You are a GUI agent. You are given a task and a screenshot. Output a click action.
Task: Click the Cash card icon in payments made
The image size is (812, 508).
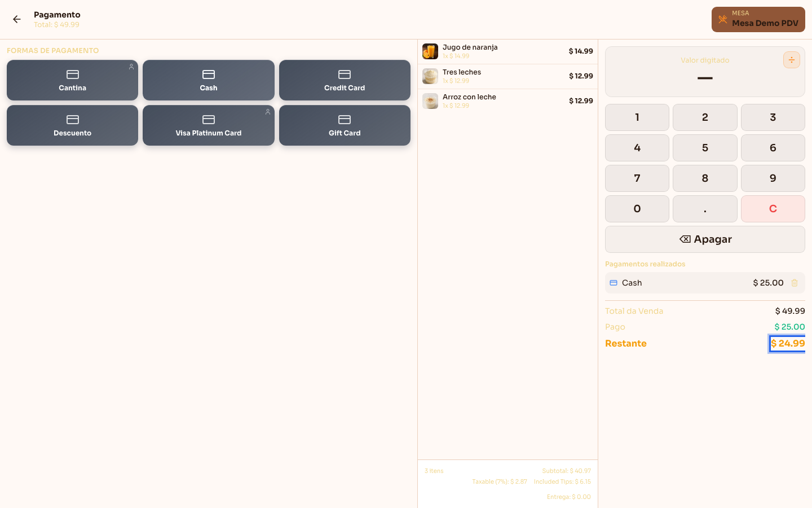click(614, 283)
